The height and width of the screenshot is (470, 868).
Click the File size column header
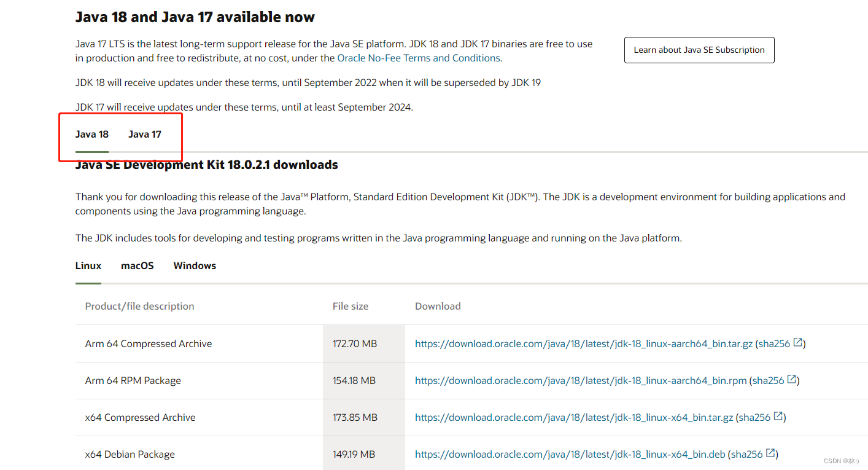[351, 306]
